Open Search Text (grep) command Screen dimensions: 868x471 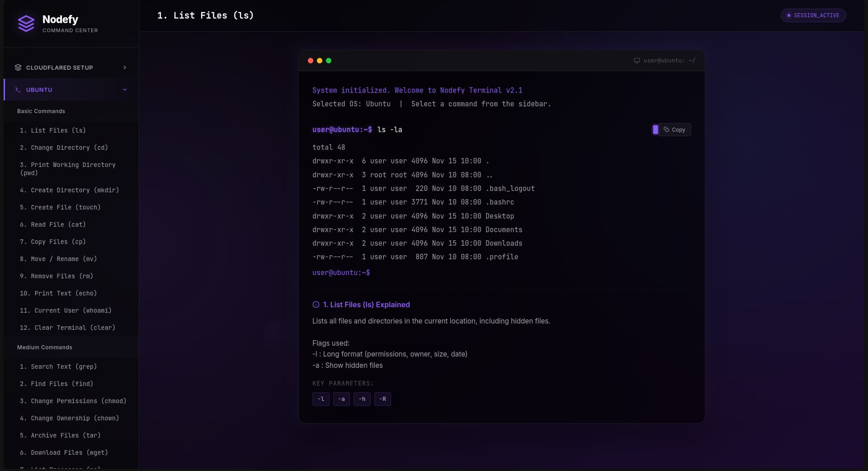58,366
